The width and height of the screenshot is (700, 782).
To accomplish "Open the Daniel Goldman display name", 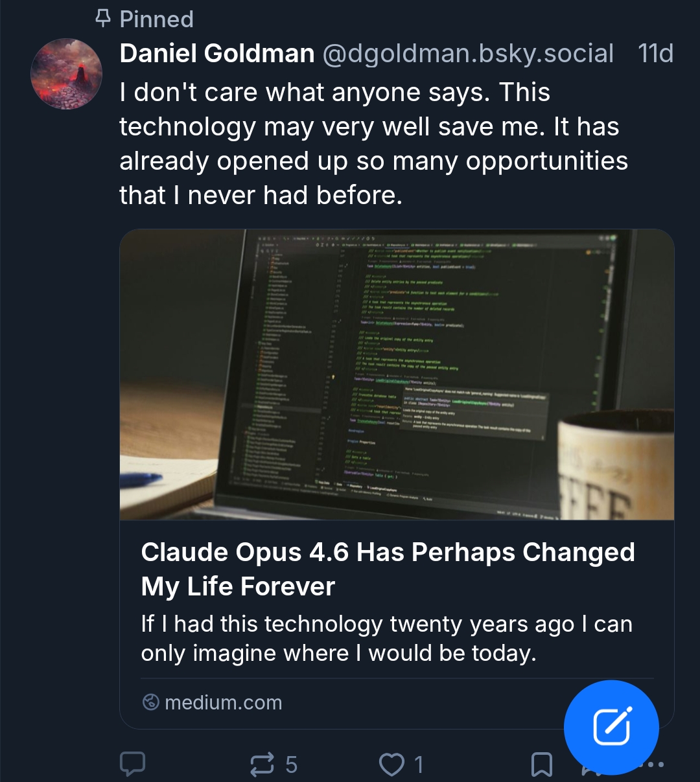I will pos(217,54).
